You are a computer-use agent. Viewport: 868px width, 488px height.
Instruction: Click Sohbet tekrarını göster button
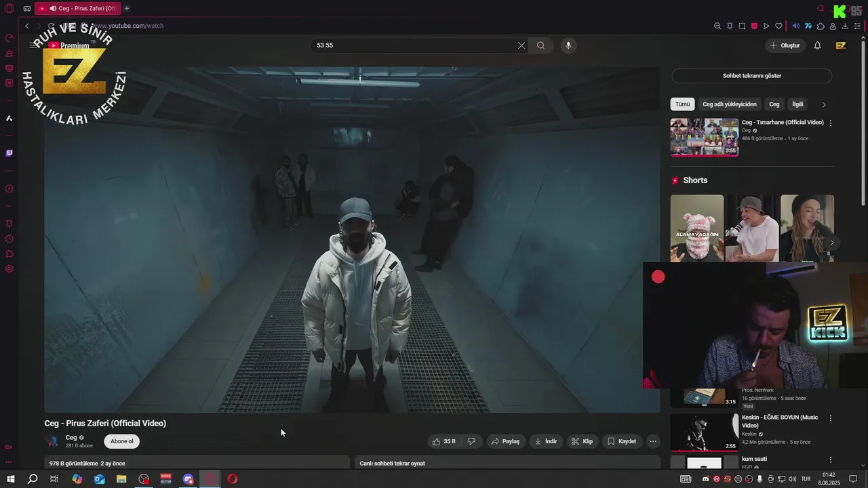[x=752, y=76]
